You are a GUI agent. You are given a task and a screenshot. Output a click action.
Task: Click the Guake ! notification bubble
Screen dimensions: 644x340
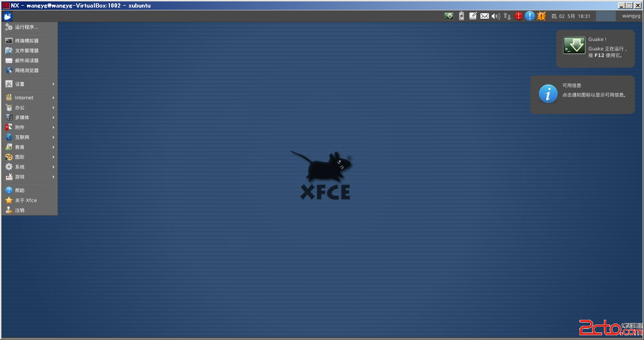[595, 49]
